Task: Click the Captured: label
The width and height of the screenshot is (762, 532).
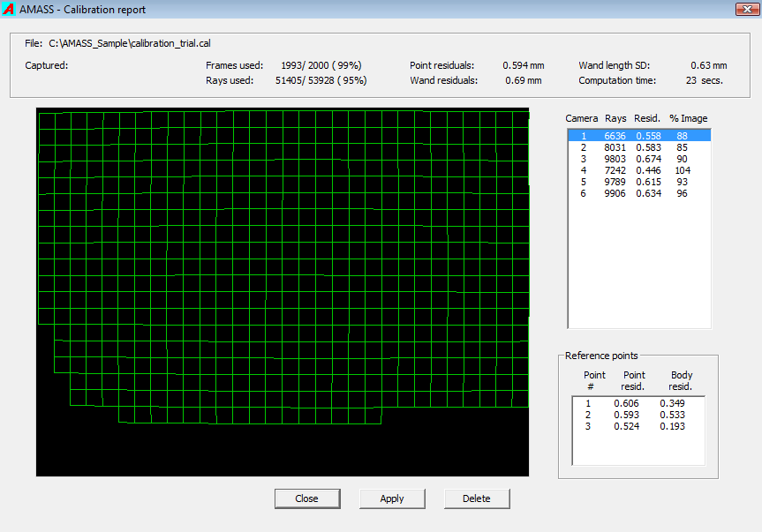Action: click(x=46, y=65)
